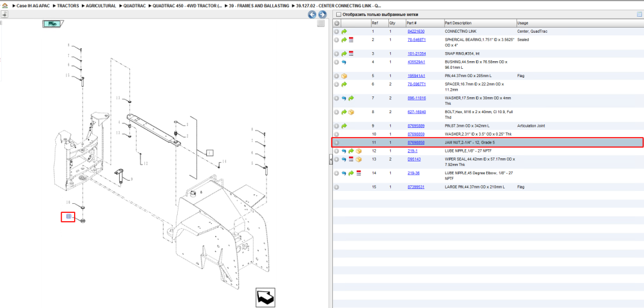This screenshot has width=644, height=308.
Task: Open 39 - FRAMES AND BALLASTING breadcrumb
Action: tap(259, 6)
